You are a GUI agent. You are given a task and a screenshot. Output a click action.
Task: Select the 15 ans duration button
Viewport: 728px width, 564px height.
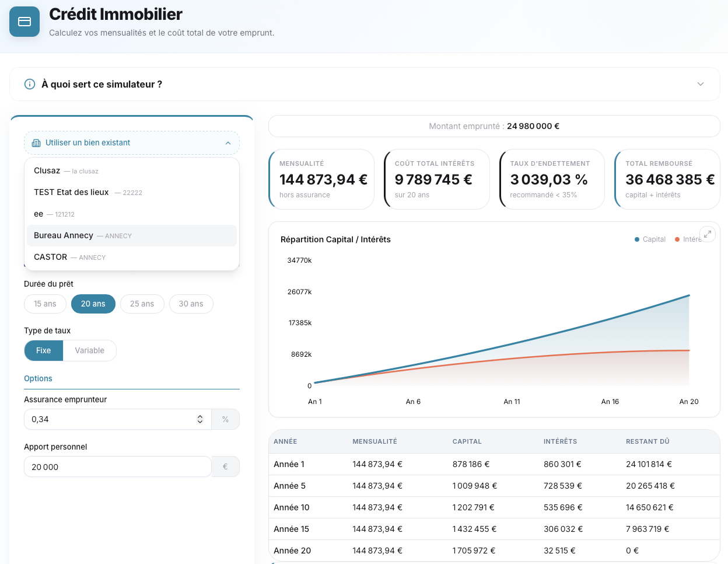pos(45,304)
